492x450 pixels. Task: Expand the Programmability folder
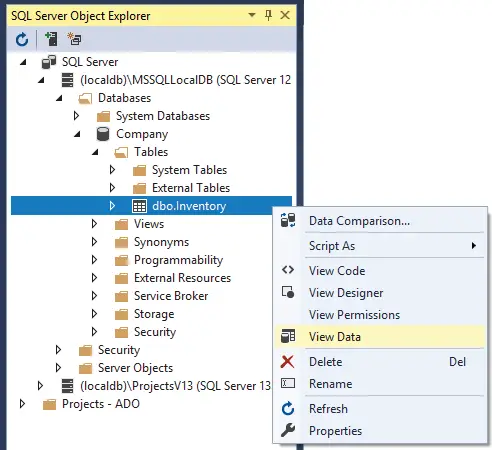pyautogui.click(x=94, y=260)
